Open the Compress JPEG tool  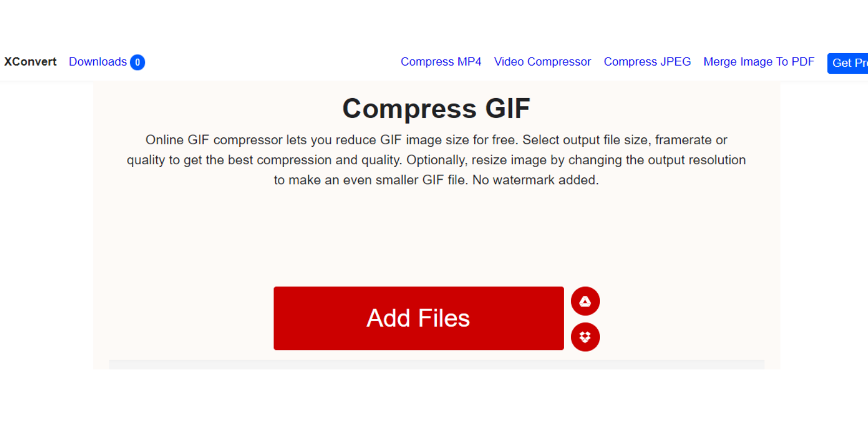(x=647, y=62)
